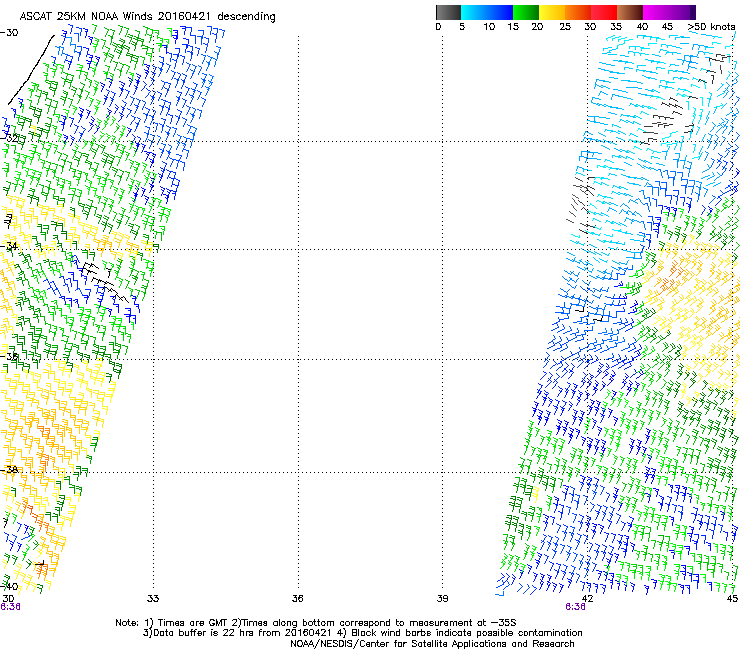Click the '36' longitude axis label

pyautogui.click(x=297, y=599)
